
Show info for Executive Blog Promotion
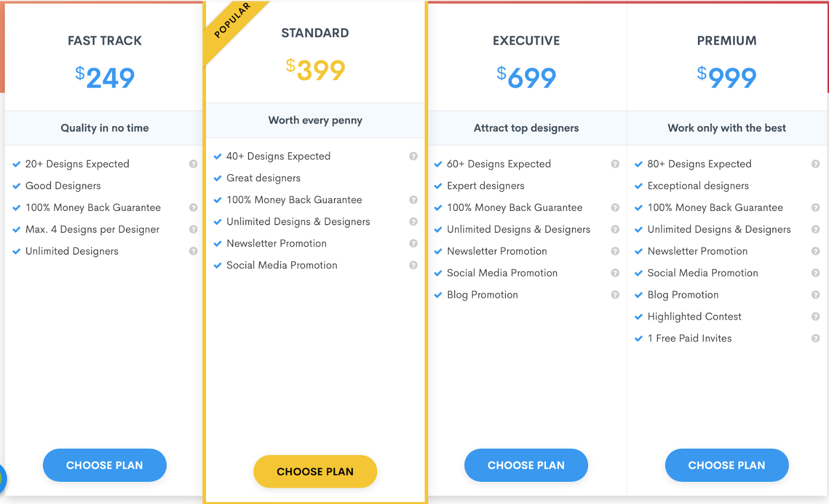click(615, 294)
